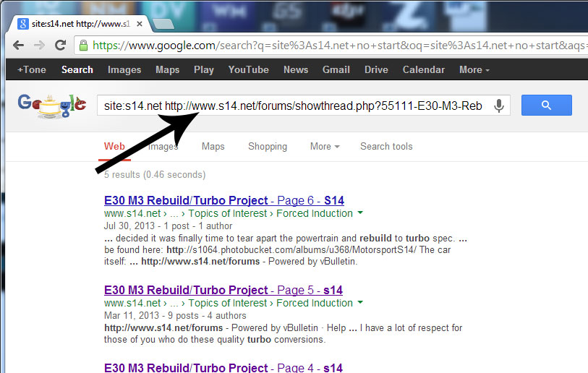
Task: Open Search tools options
Action: pos(386,146)
